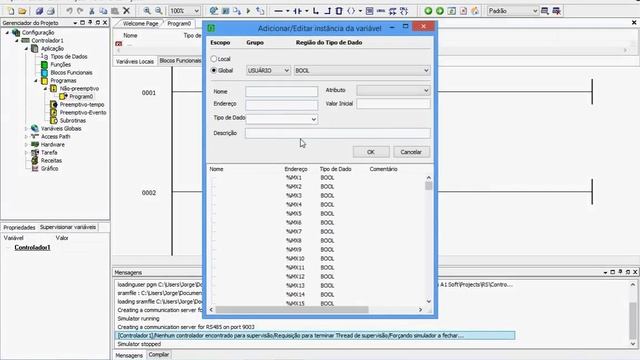Click the Zoom out magnifier icon
The image size is (640, 360).
(158, 11)
